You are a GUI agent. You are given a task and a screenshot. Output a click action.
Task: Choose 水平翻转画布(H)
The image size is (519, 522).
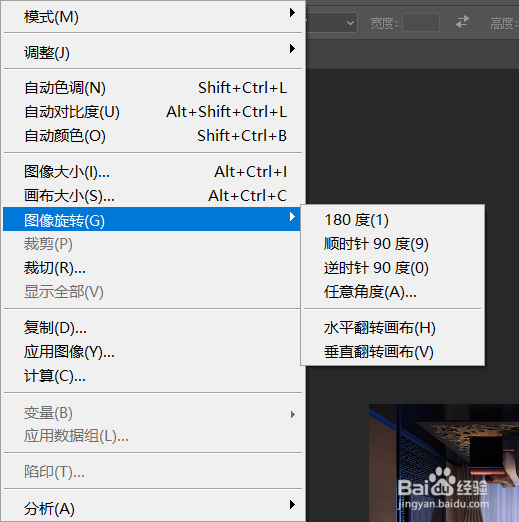tap(393, 328)
